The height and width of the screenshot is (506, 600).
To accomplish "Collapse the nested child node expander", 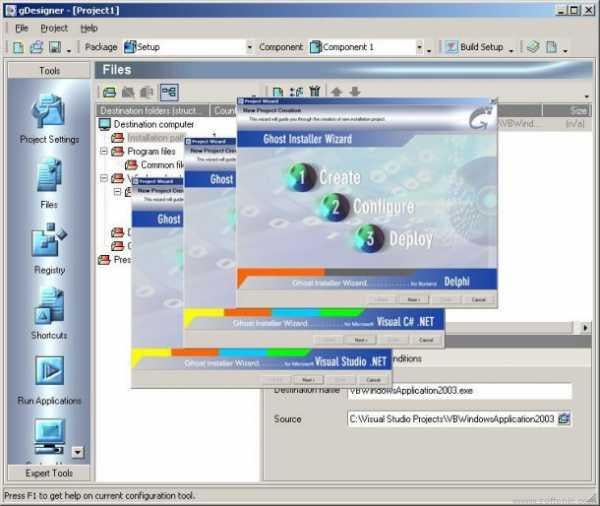I will click(118, 191).
